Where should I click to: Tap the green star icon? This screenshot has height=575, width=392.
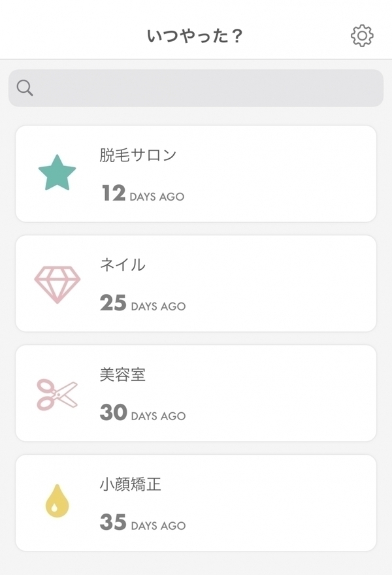point(57,173)
